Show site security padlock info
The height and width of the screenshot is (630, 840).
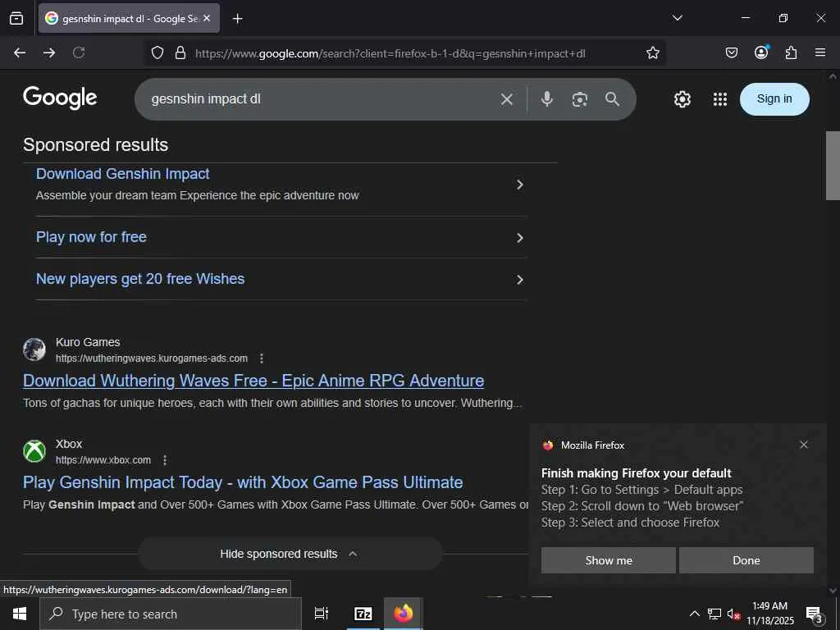click(180, 52)
